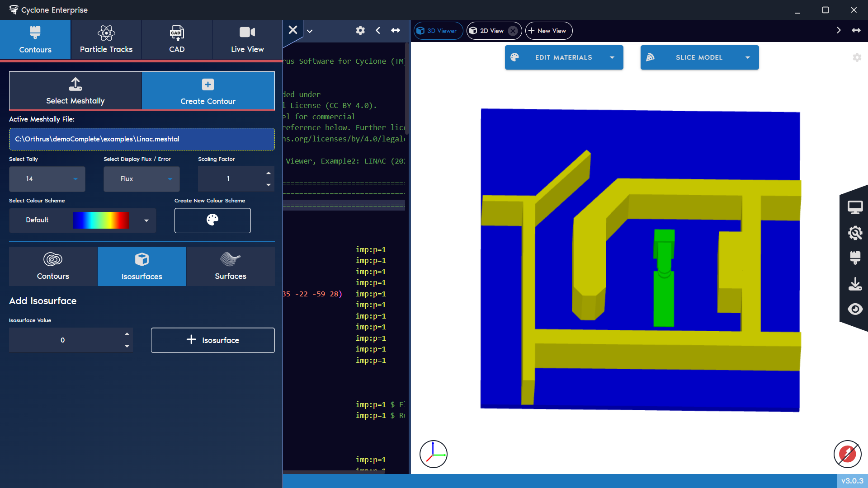Expand the Flux display dropdown

141,179
